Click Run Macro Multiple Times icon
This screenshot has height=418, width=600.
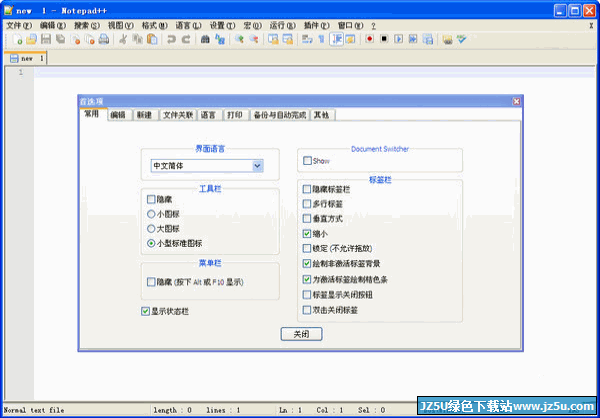(413, 39)
